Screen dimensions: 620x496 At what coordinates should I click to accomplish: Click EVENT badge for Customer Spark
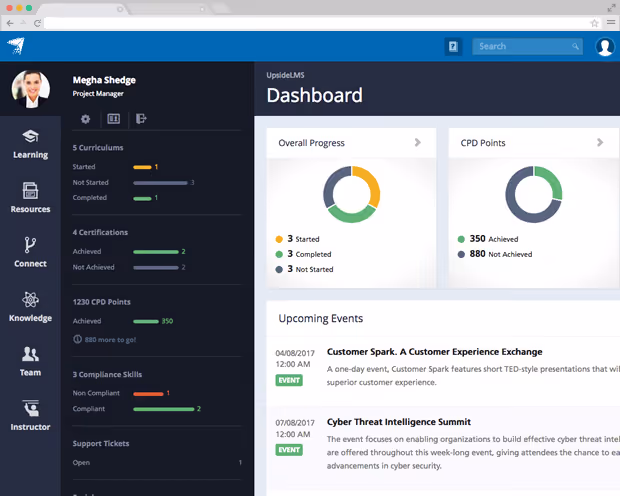pyautogui.click(x=289, y=380)
